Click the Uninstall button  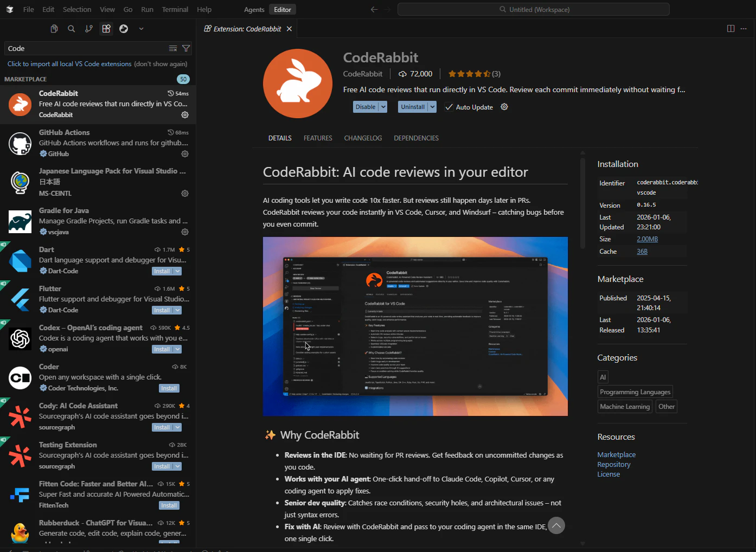(413, 107)
